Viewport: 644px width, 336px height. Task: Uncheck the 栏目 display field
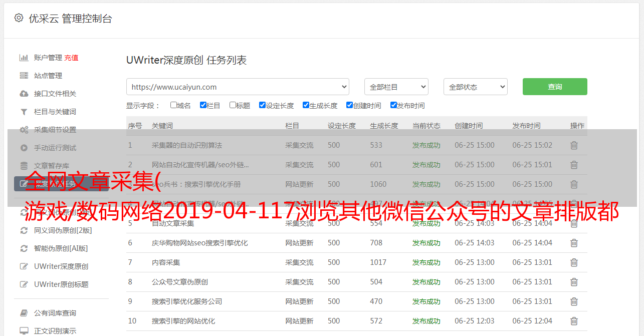click(x=203, y=105)
